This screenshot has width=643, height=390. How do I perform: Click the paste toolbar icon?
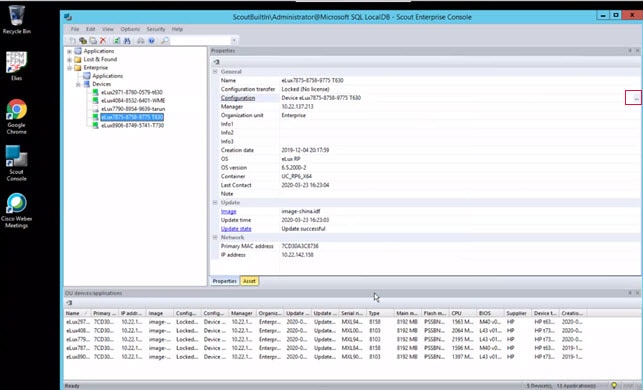(93, 40)
